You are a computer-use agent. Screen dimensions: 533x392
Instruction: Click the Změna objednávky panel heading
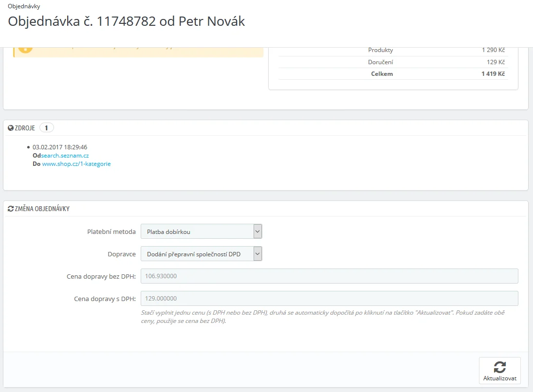(42, 209)
